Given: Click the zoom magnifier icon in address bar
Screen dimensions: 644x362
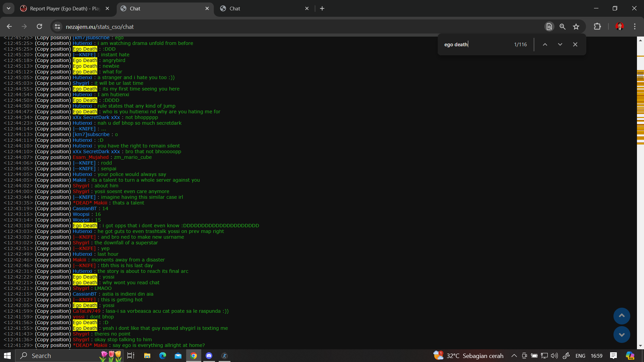Looking at the screenshot, I should point(562,27).
